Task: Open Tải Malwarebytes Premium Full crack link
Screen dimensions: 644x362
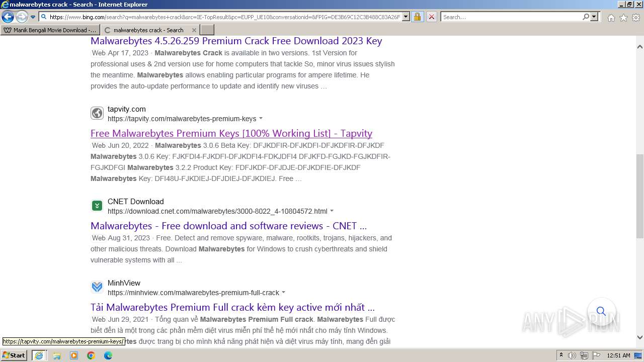Action: pyautogui.click(x=232, y=307)
